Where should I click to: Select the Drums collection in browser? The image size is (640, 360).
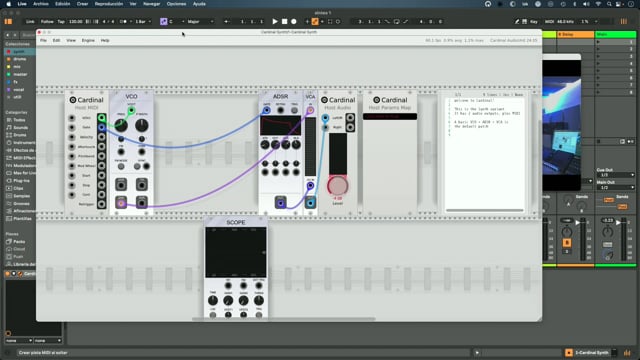pyautogui.click(x=20, y=59)
